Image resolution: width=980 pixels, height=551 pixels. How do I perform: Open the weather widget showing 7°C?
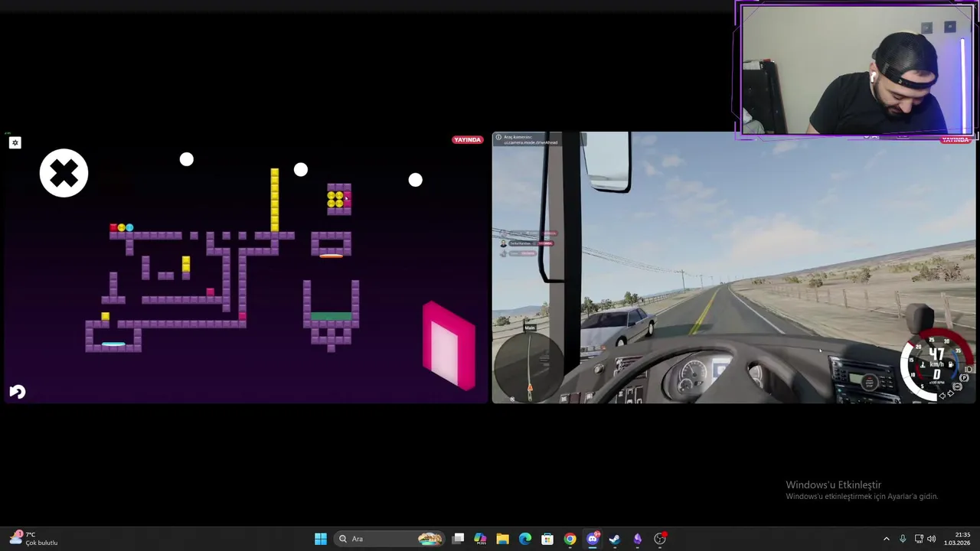[x=34, y=539]
